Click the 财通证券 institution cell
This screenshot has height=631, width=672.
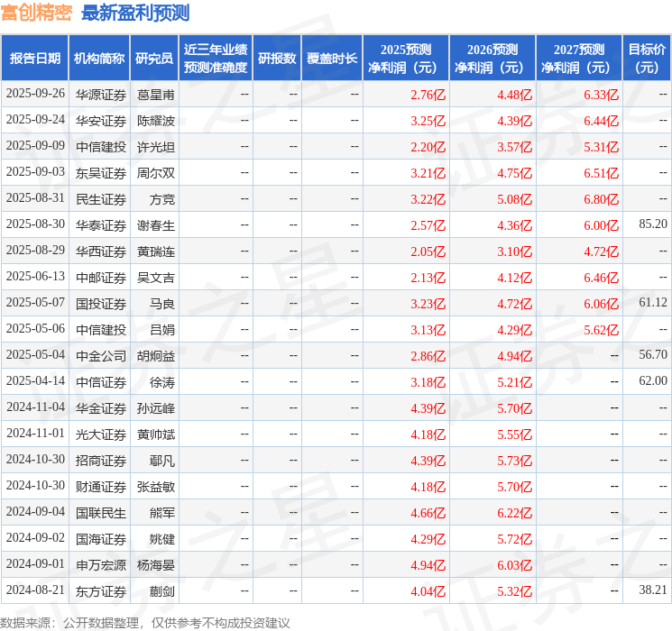coord(101,486)
